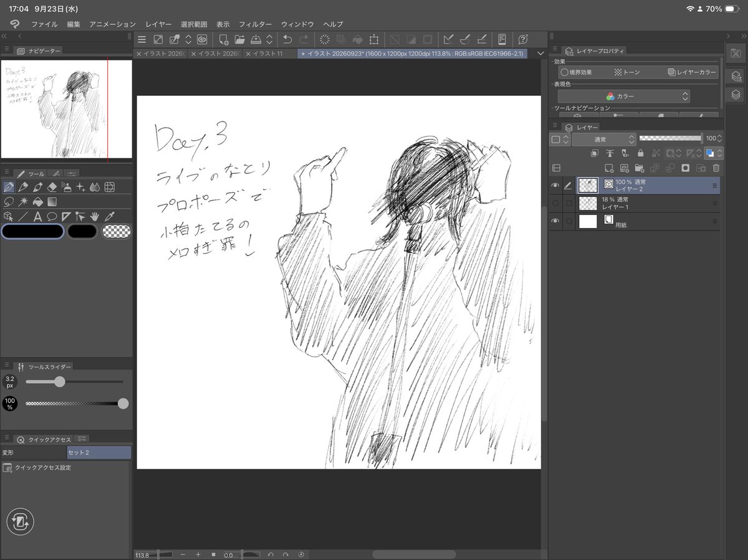748x560 pixels.
Task: Open the フィルター menu
Action: click(256, 24)
